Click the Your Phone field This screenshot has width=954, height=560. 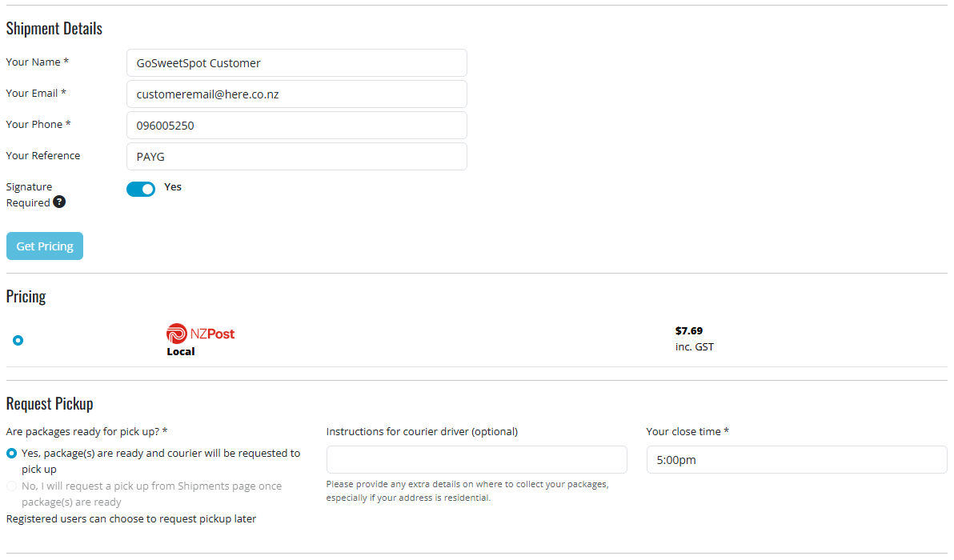tap(297, 126)
